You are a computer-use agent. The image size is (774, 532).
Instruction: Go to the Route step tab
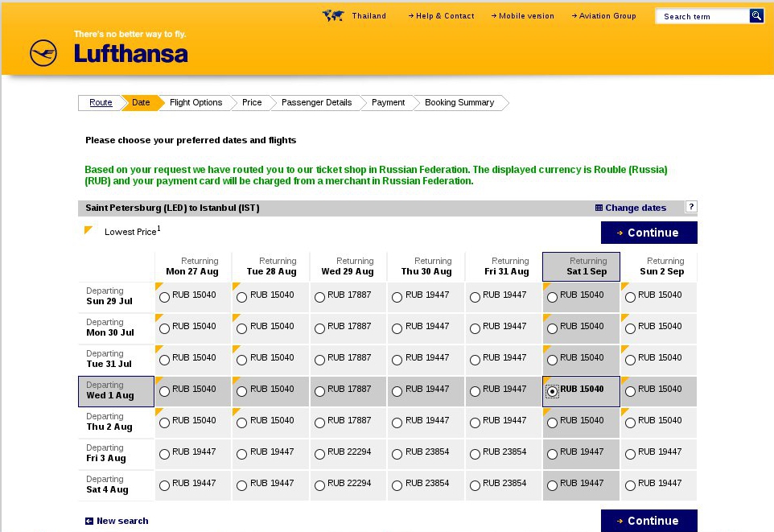pos(101,103)
